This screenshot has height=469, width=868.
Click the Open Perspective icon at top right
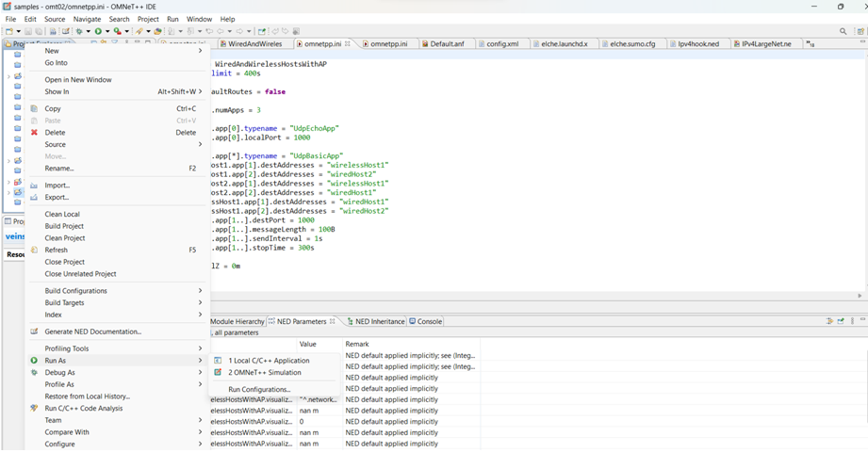point(860,31)
